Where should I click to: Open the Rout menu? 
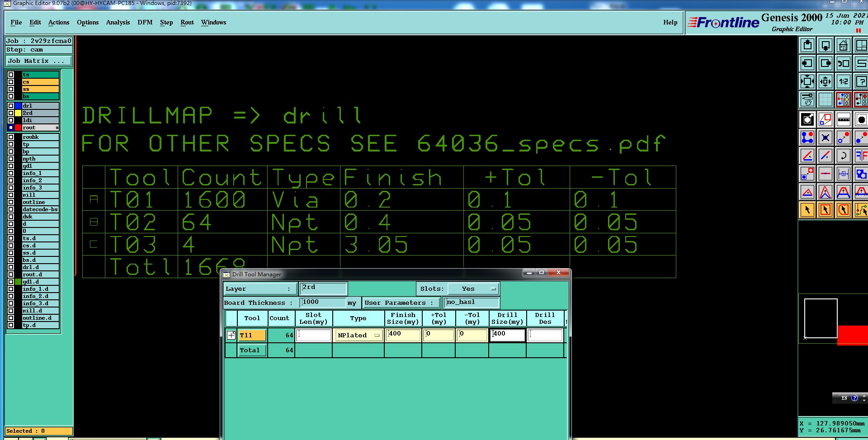tap(187, 22)
